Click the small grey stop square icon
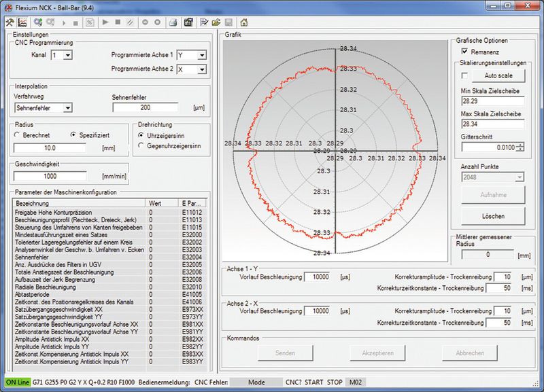Viewport: 544px width, 392px height. [x=75, y=23]
